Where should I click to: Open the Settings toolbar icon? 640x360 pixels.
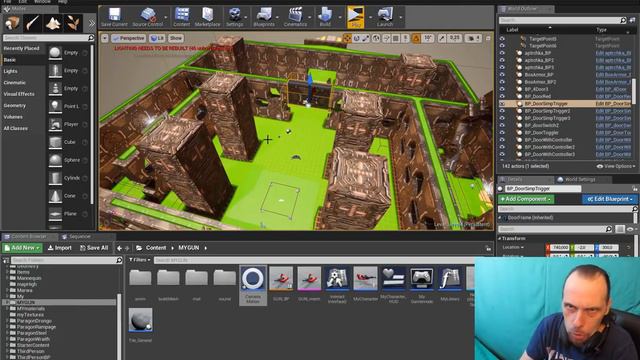pyautogui.click(x=235, y=17)
